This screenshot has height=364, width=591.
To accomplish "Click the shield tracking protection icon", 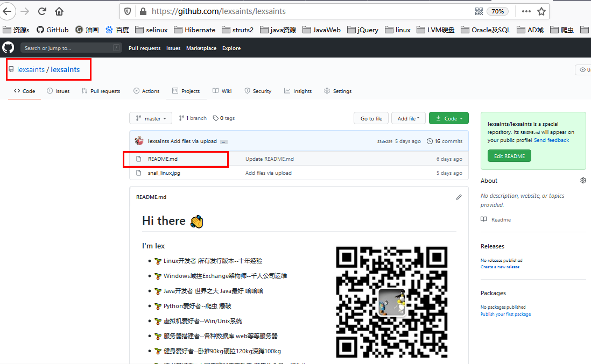I will tap(128, 11).
